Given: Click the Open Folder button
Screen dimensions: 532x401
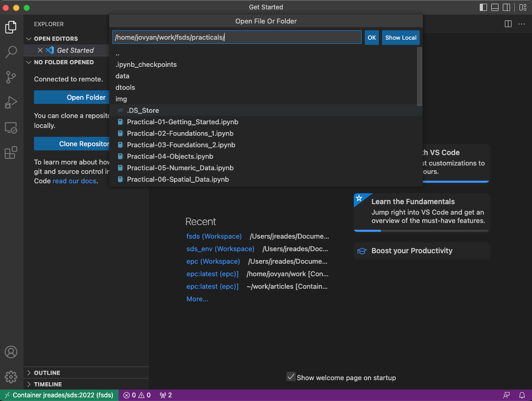Looking at the screenshot, I should pos(72,97).
